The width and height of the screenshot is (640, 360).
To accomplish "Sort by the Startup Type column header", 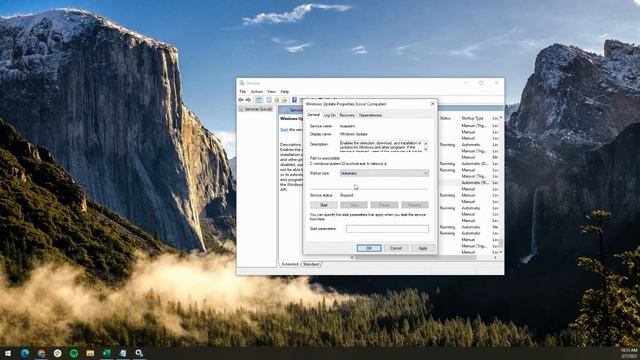I will pyautogui.click(x=472, y=118).
